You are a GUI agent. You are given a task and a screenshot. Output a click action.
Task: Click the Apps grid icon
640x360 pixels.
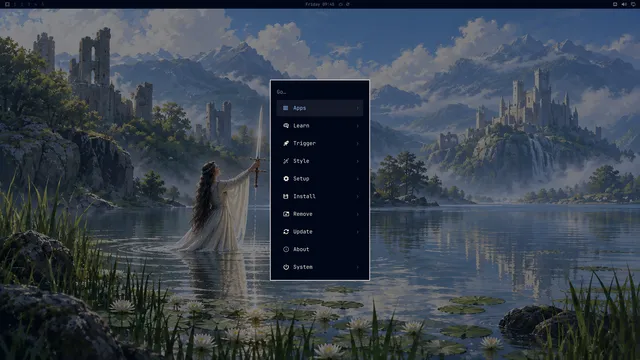286,108
